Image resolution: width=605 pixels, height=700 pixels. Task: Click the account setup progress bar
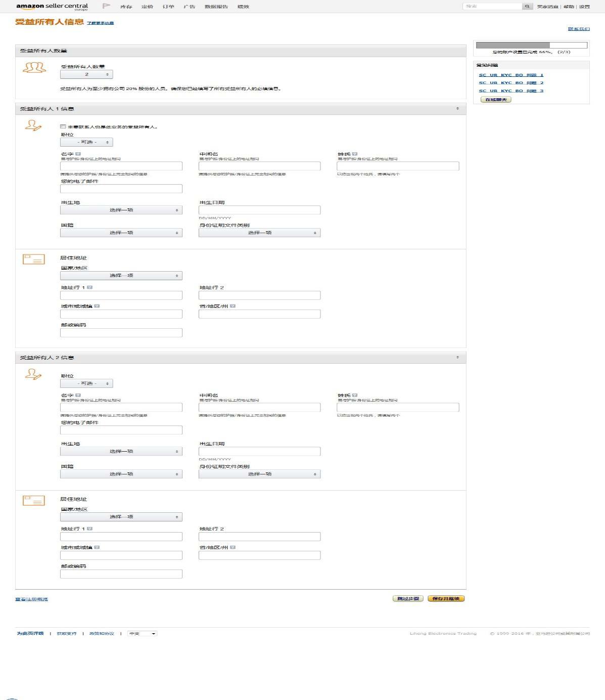click(x=531, y=44)
